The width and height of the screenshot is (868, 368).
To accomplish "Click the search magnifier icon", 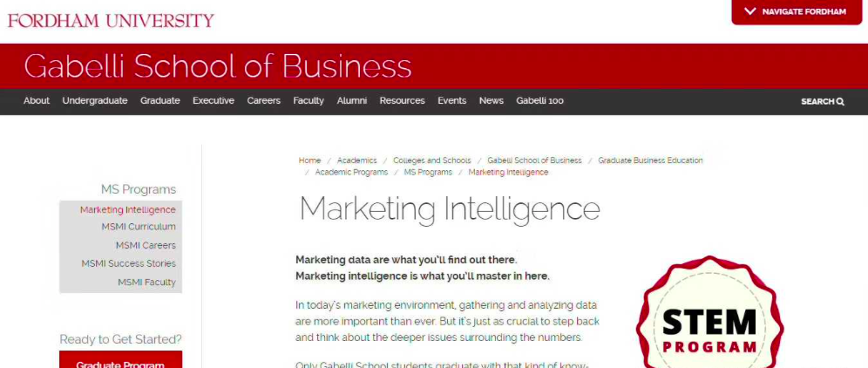I will click(840, 101).
